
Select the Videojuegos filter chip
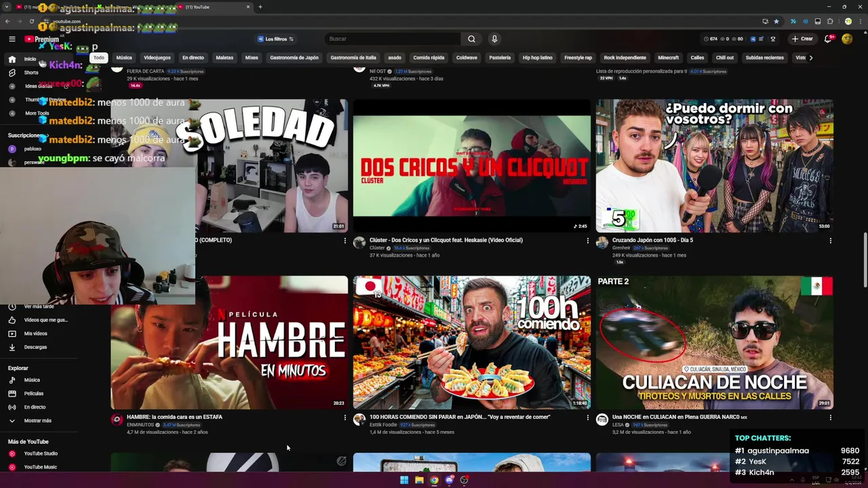[x=157, y=58]
